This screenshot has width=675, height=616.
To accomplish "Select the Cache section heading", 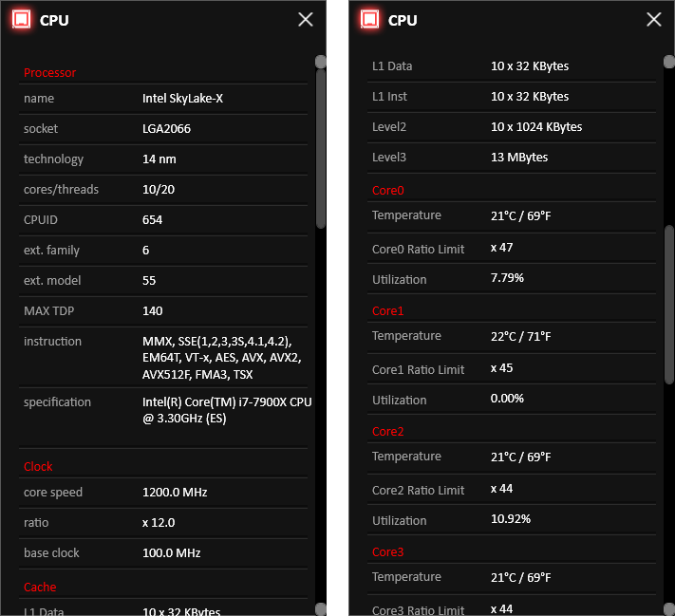I will [x=40, y=588].
